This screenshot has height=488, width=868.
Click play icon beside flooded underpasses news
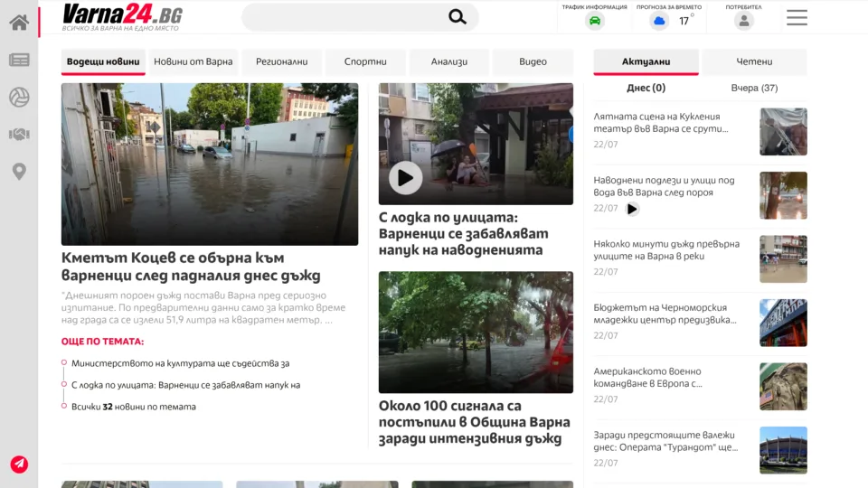632,209
